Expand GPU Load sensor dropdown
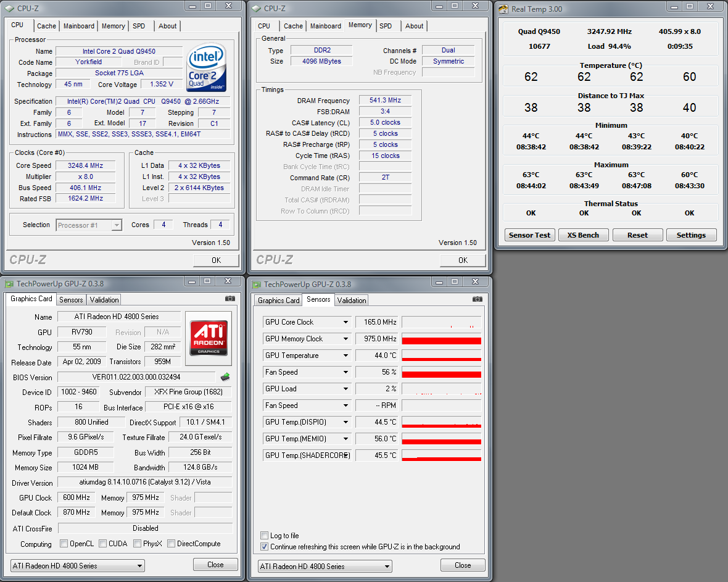Screen dimensions: 728x582 tap(345, 389)
